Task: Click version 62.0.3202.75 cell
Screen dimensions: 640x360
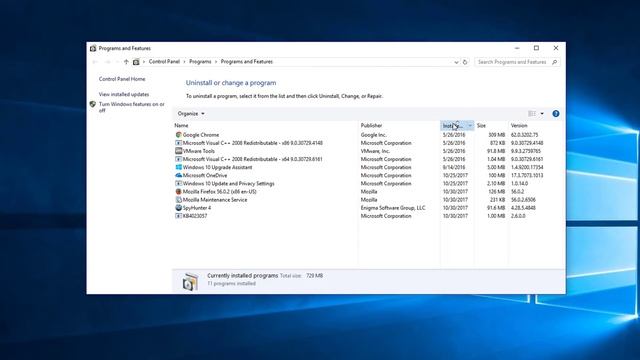Action: click(524, 135)
